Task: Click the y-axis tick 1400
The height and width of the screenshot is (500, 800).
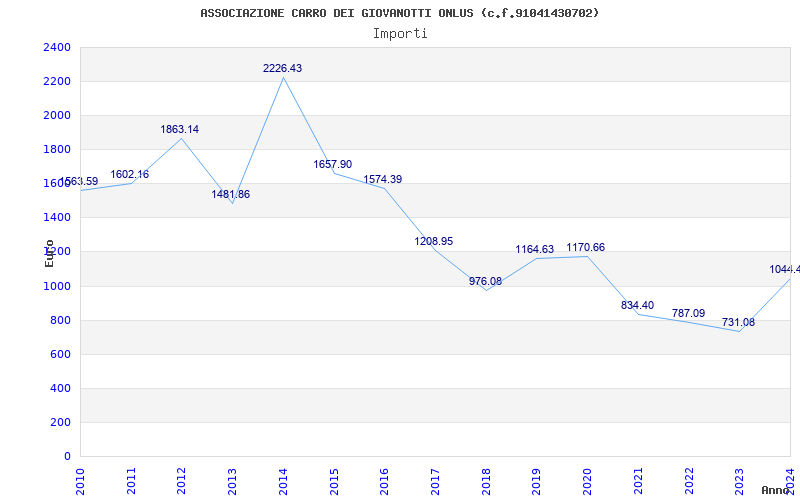Action: click(57, 218)
